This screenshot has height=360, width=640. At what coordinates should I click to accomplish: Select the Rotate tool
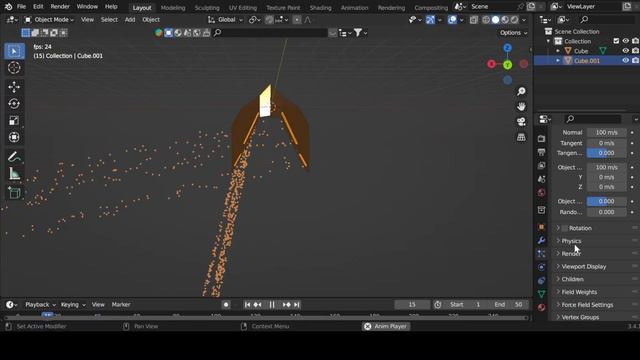14,104
